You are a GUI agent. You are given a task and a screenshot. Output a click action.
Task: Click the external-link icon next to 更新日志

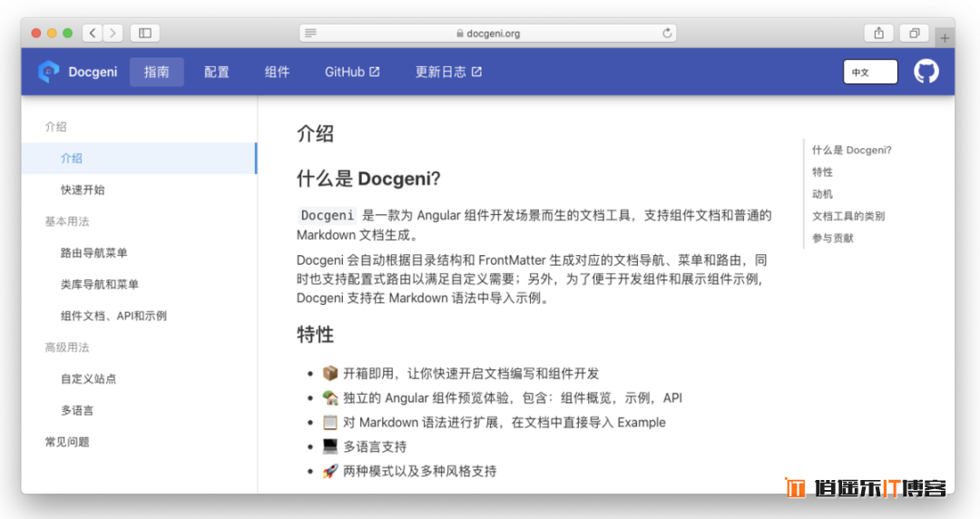tap(476, 72)
